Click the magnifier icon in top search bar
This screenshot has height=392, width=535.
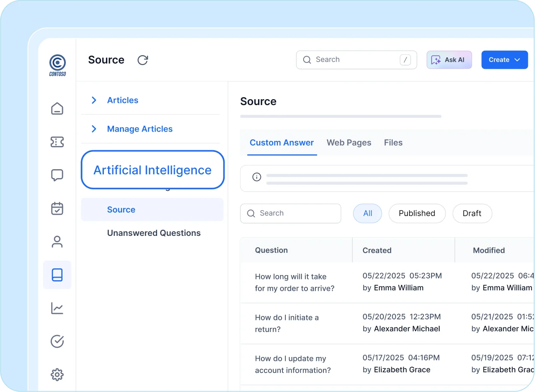point(307,59)
